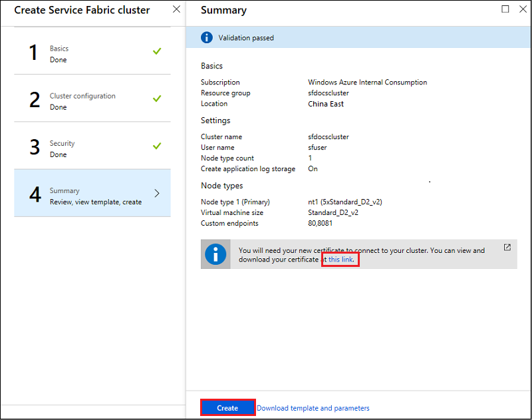Select the Cluster name value sfdocscluster

(x=329, y=137)
